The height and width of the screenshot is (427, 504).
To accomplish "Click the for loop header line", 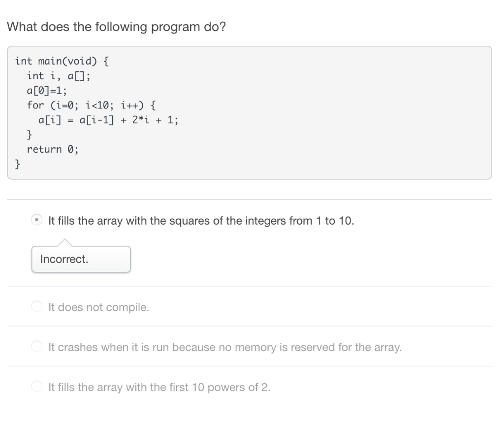I will coord(92,105).
